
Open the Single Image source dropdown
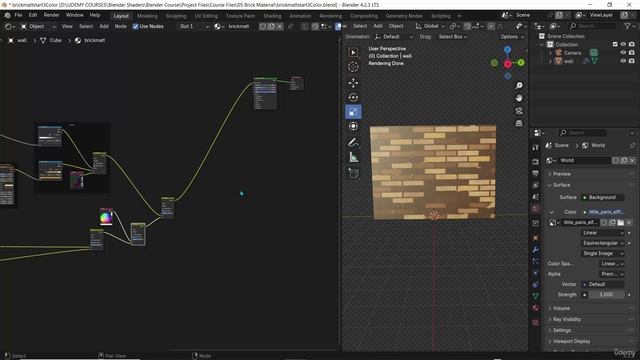click(x=602, y=253)
